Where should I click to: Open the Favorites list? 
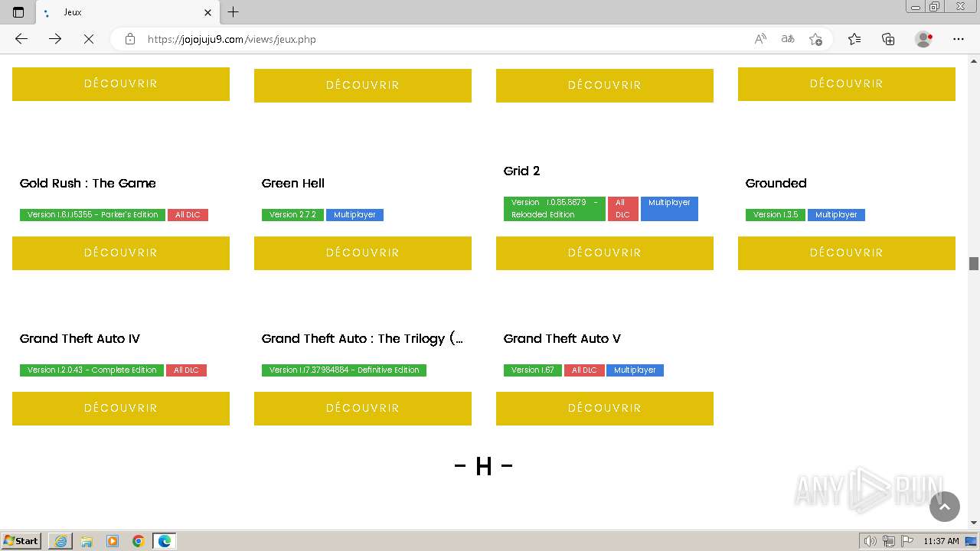coord(854,39)
